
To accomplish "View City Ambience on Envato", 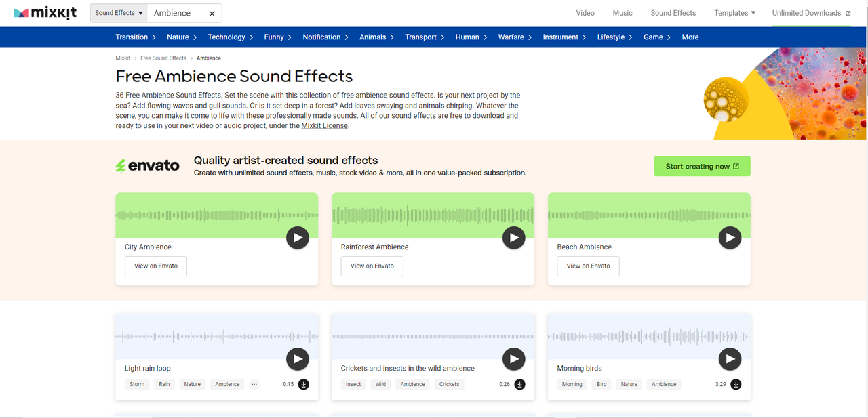I will click(156, 266).
